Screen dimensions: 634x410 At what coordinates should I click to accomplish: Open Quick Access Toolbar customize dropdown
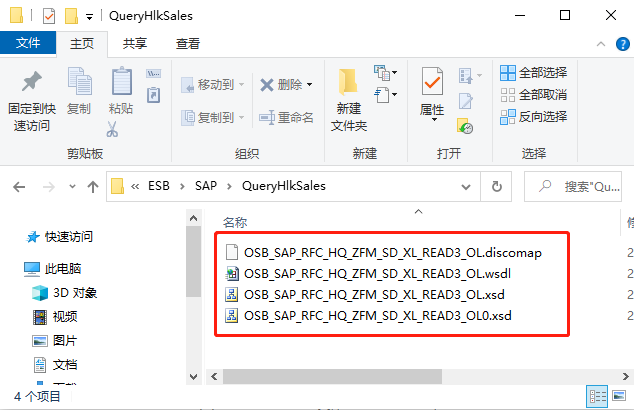(x=89, y=17)
